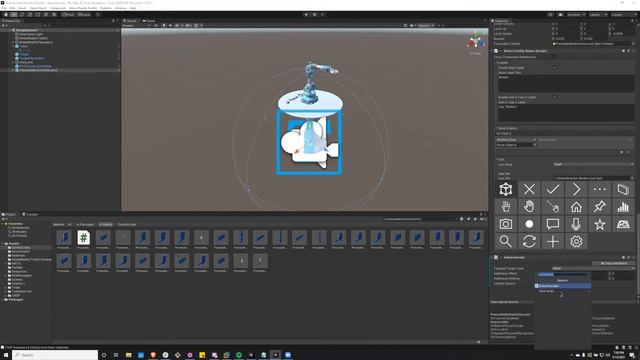Select the C# script asset thumbnail

coord(83,238)
